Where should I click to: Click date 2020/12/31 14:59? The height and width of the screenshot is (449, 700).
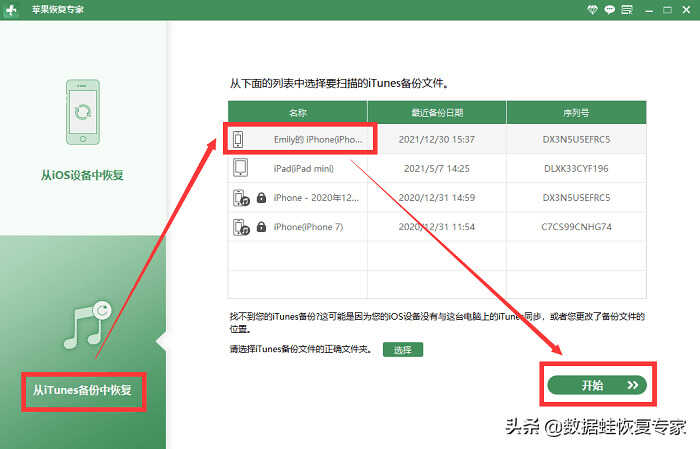point(437,198)
